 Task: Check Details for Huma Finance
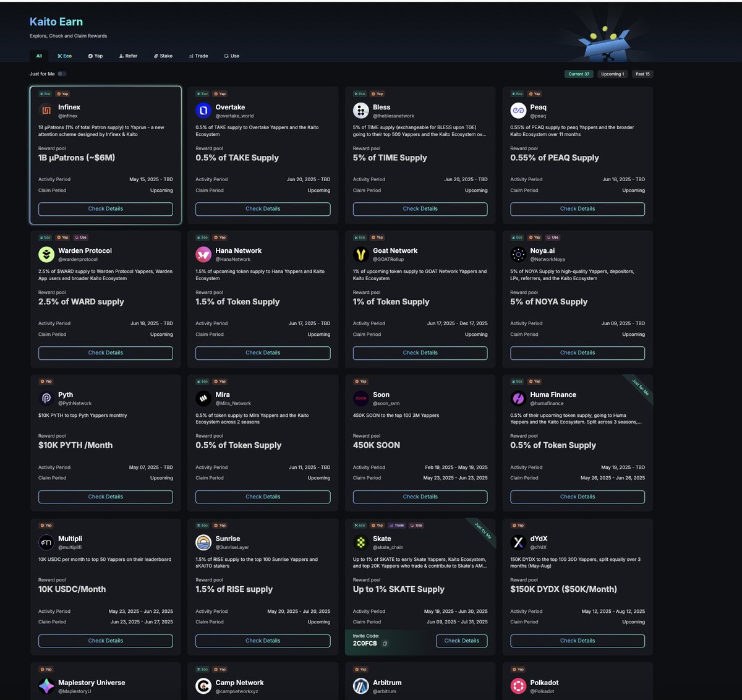pyautogui.click(x=578, y=497)
